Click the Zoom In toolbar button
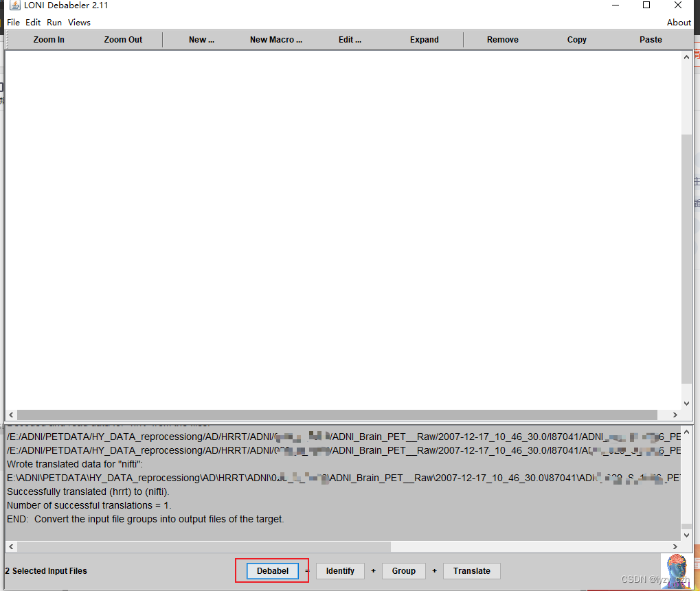 coord(49,40)
